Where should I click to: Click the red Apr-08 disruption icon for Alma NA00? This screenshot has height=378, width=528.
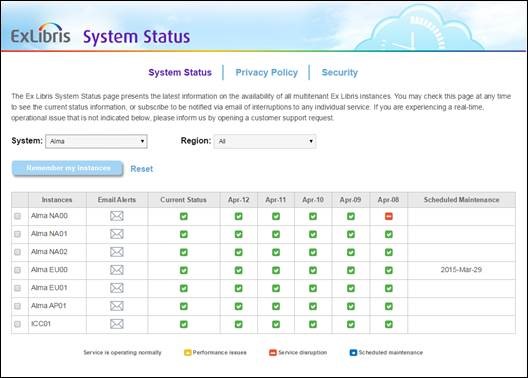click(389, 216)
